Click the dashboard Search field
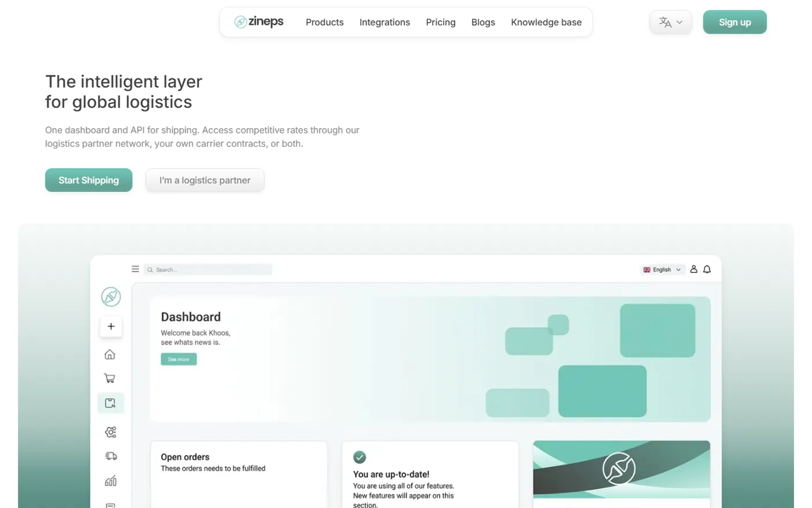 pyautogui.click(x=208, y=270)
